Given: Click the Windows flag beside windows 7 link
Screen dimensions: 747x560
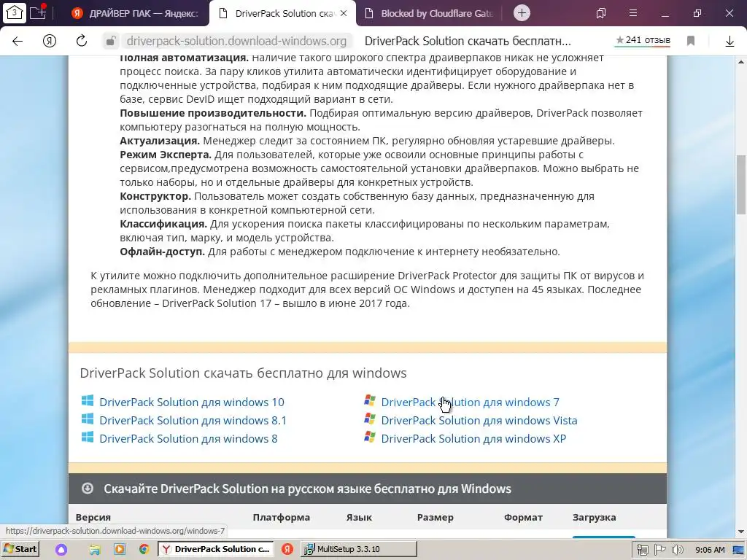Looking at the screenshot, I should pyautogui.click(x=370, y=400).
